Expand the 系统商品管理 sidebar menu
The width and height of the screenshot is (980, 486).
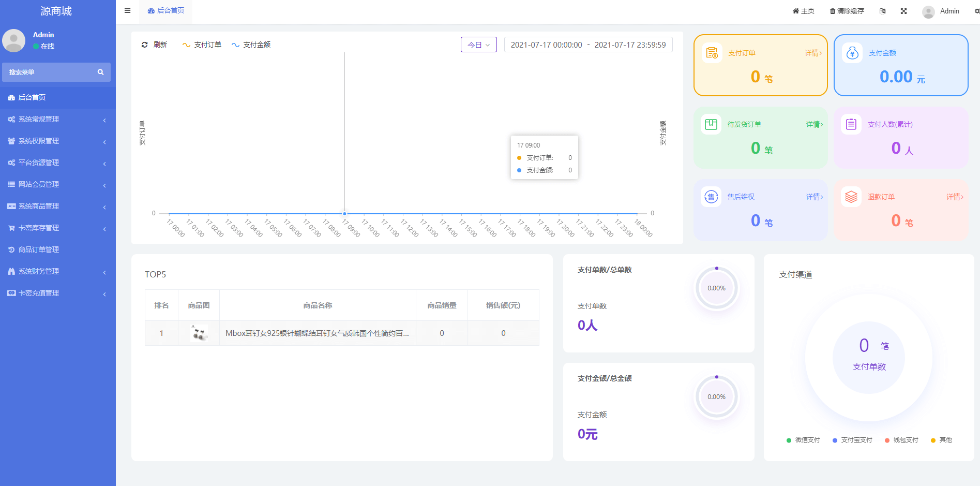pos(57,207)
